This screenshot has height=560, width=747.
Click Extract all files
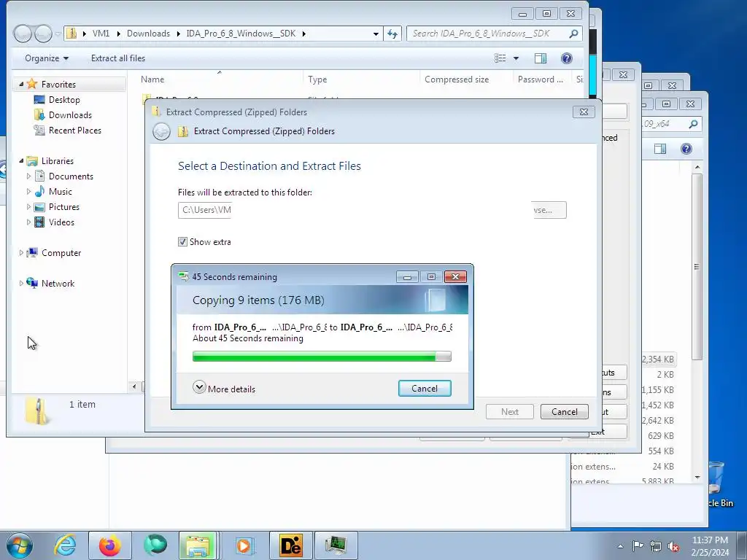(118, 58)
